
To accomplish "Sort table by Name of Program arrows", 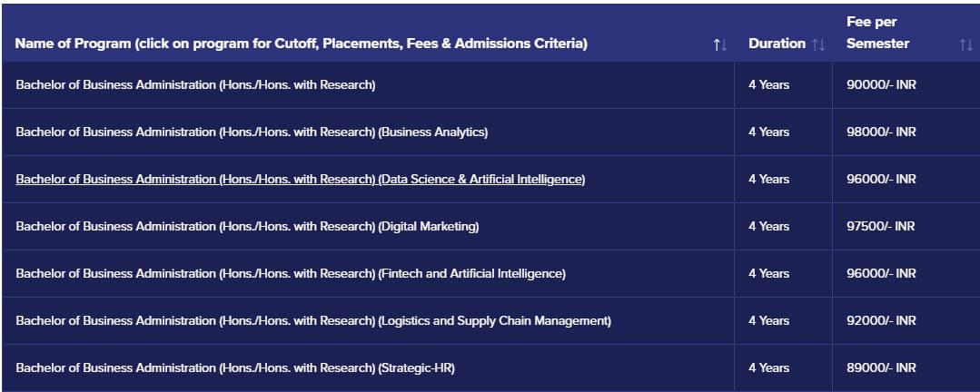I will 720,44.
